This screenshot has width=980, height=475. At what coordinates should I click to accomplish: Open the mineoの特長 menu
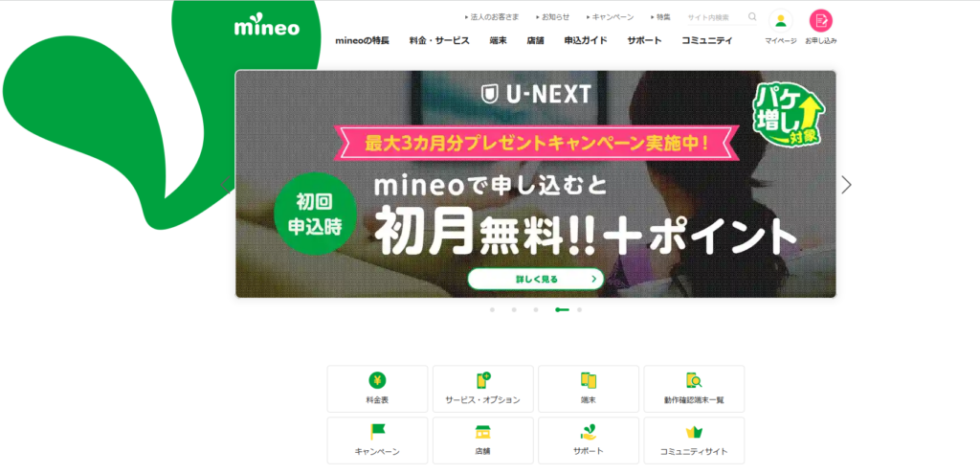point(363,40)
